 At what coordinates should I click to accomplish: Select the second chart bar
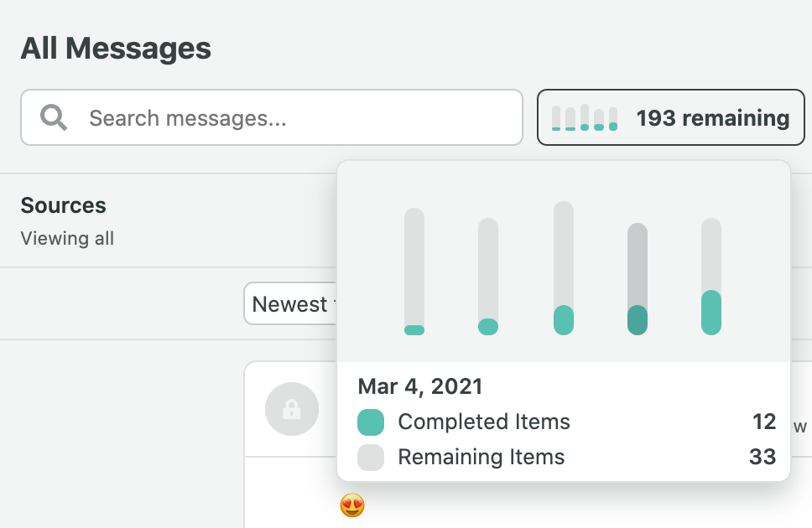click(488, 277)
